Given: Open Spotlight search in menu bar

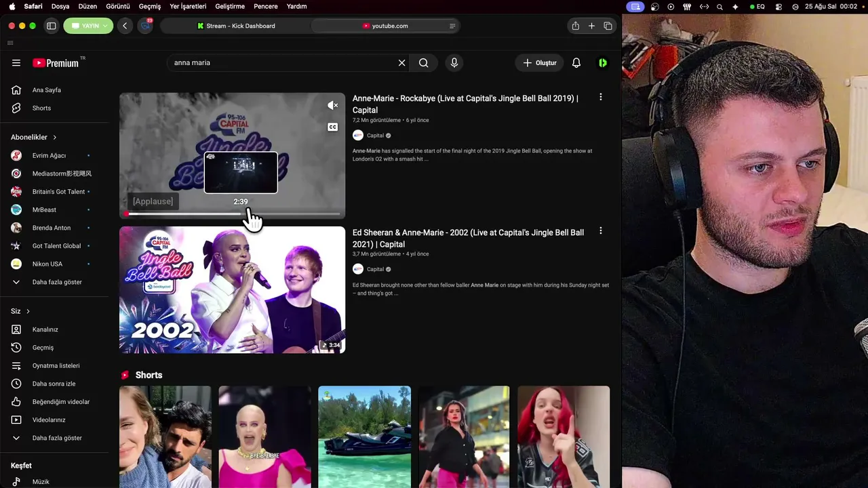Looking at the screenshot, I should (719, 6).
